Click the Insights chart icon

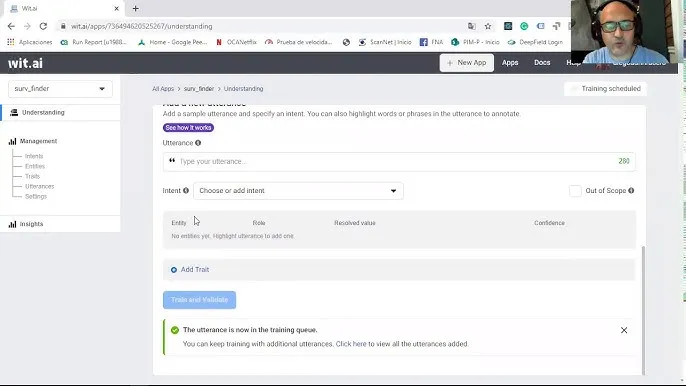click(12, 224)
